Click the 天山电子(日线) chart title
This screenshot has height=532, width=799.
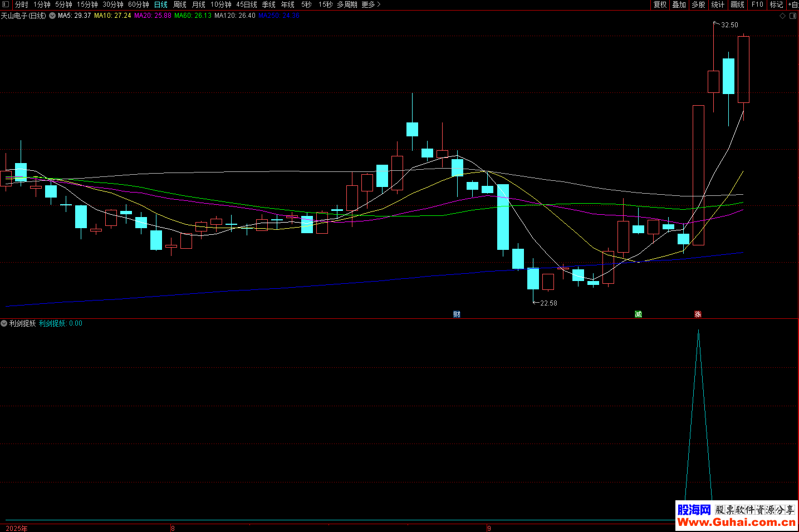coord(23,16)
